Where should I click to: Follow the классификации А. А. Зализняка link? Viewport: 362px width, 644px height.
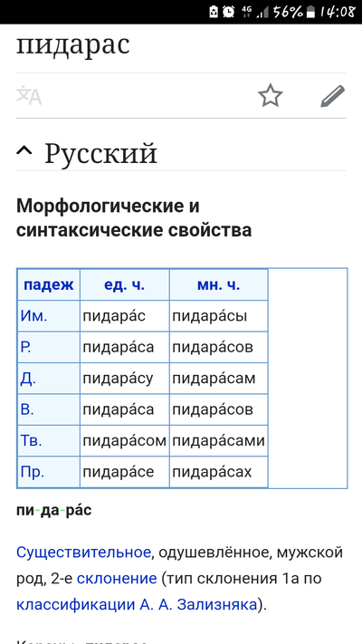pyautogui.click(x=137, y=605)
